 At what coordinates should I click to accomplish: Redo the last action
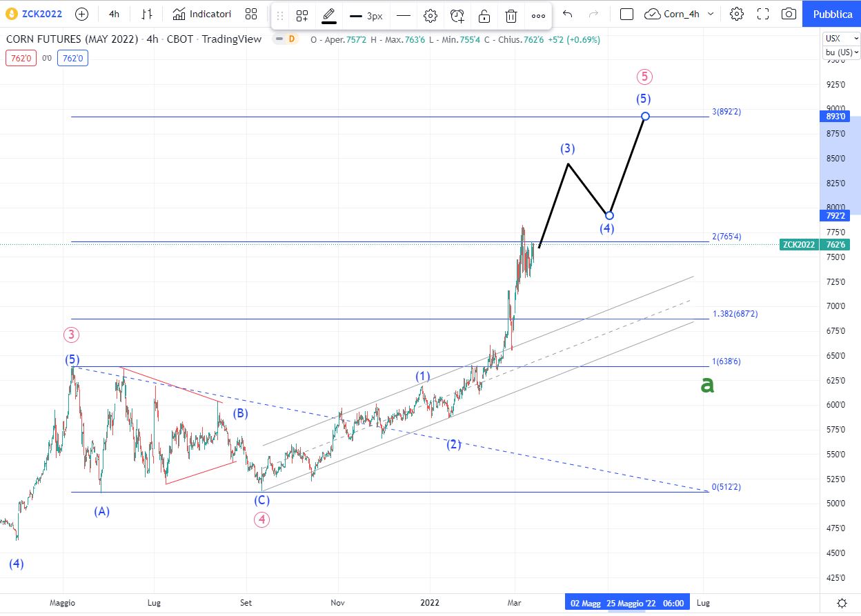click(593, 14)
